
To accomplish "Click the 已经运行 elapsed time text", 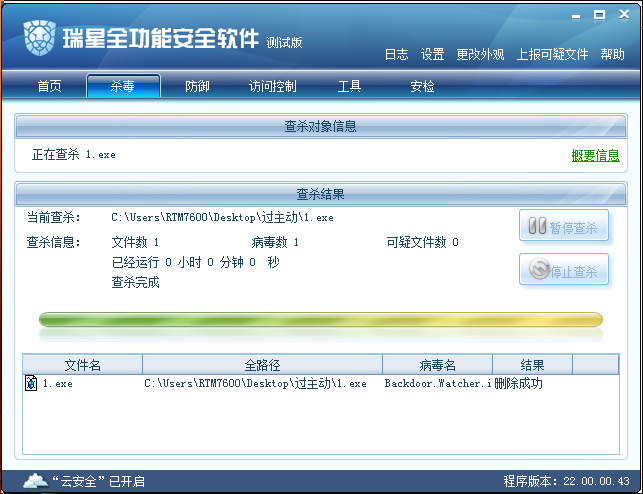I will pyautogui.click(x=196, y=262).
